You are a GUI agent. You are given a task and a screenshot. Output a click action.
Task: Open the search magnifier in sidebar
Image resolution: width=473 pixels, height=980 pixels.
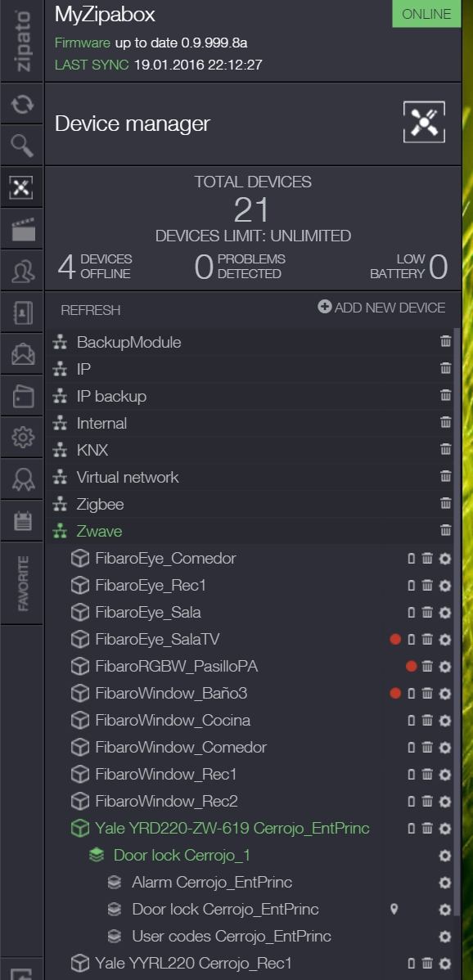pos(22,145)
